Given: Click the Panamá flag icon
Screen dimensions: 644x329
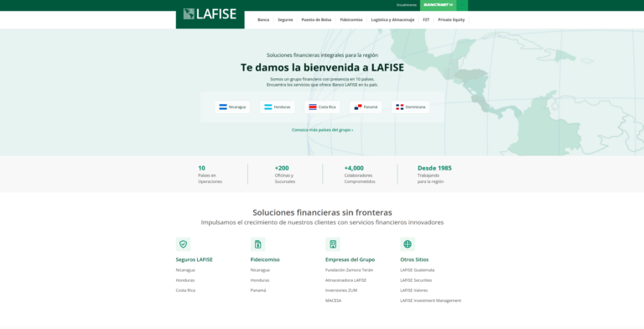Looking at the screenshot, I should pos(358,107).
